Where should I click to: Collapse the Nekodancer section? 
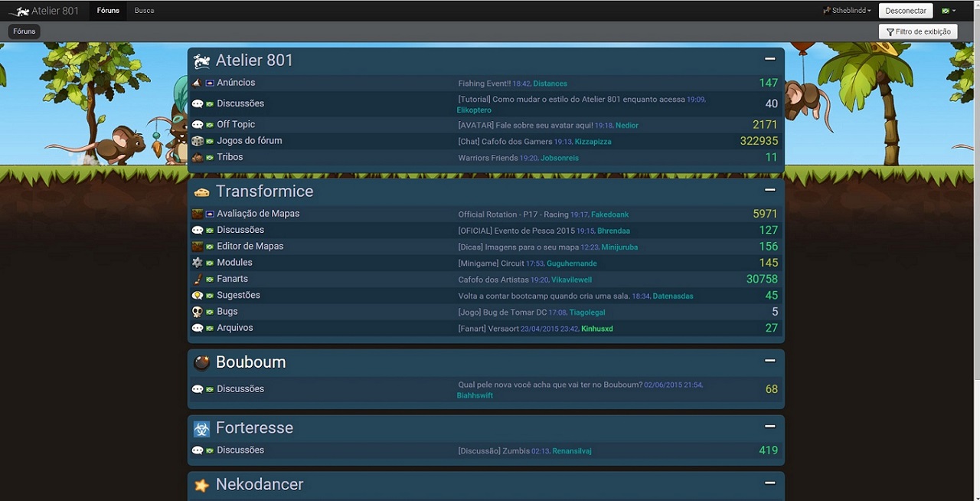(x=770, y=483)
